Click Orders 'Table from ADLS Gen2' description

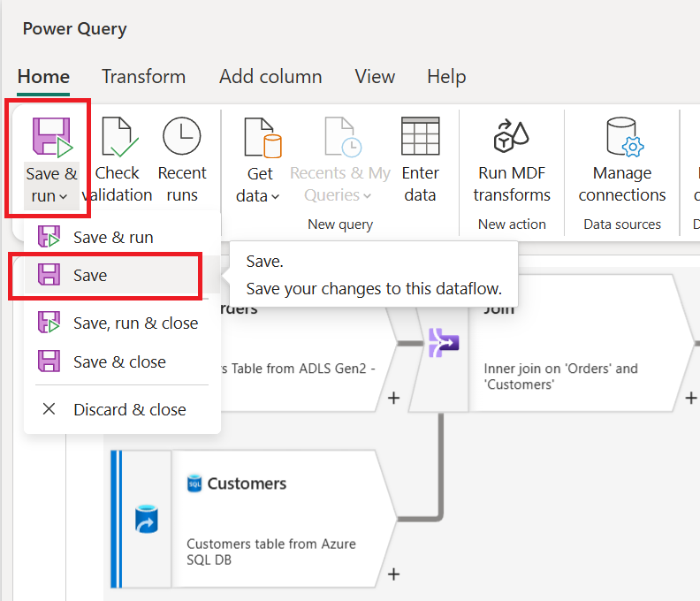298,369
